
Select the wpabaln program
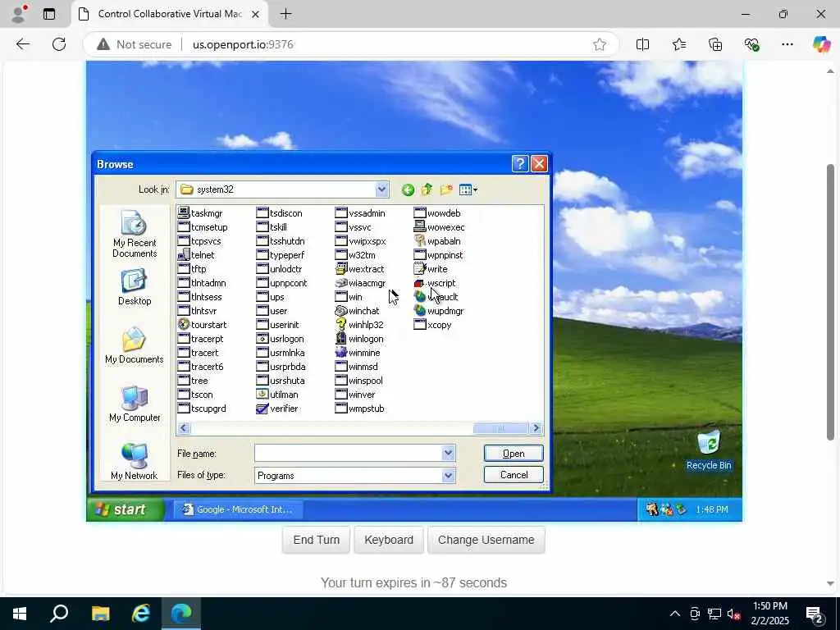coord(437,241)
